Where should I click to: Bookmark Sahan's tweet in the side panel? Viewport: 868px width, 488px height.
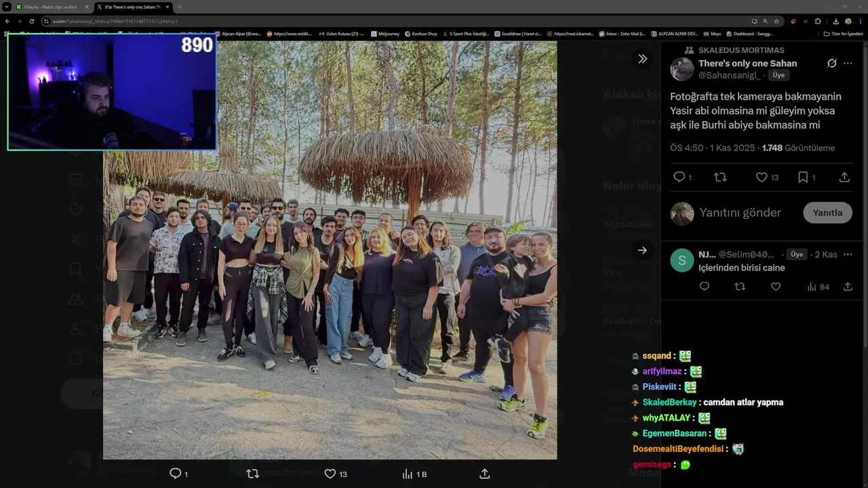(x=803, y=177)
